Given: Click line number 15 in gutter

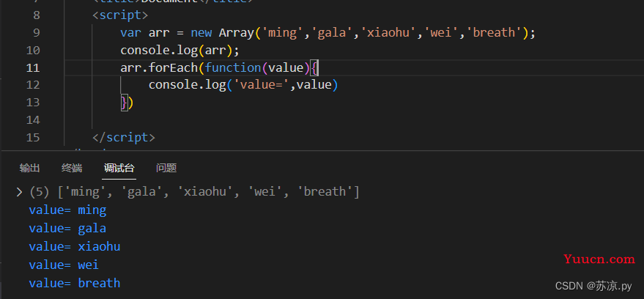Looking at the screenshot, I should click(x=33, y=138).
